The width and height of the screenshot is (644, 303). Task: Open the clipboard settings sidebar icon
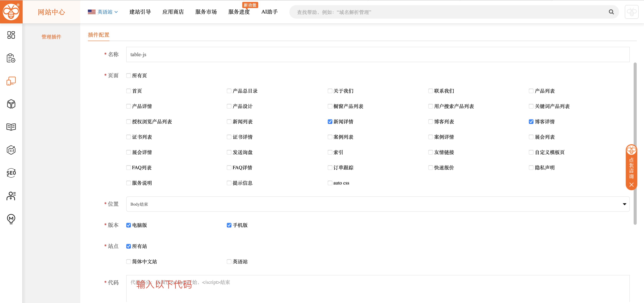pos(11,58)
